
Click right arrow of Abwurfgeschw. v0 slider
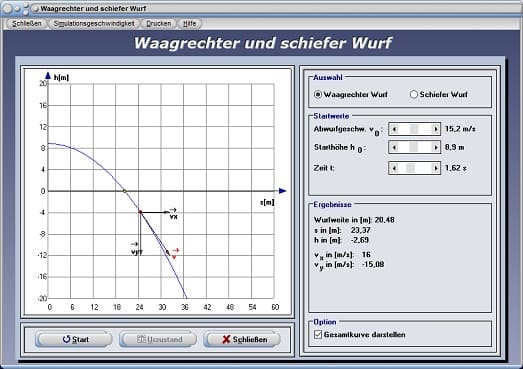tap(435, 129)
